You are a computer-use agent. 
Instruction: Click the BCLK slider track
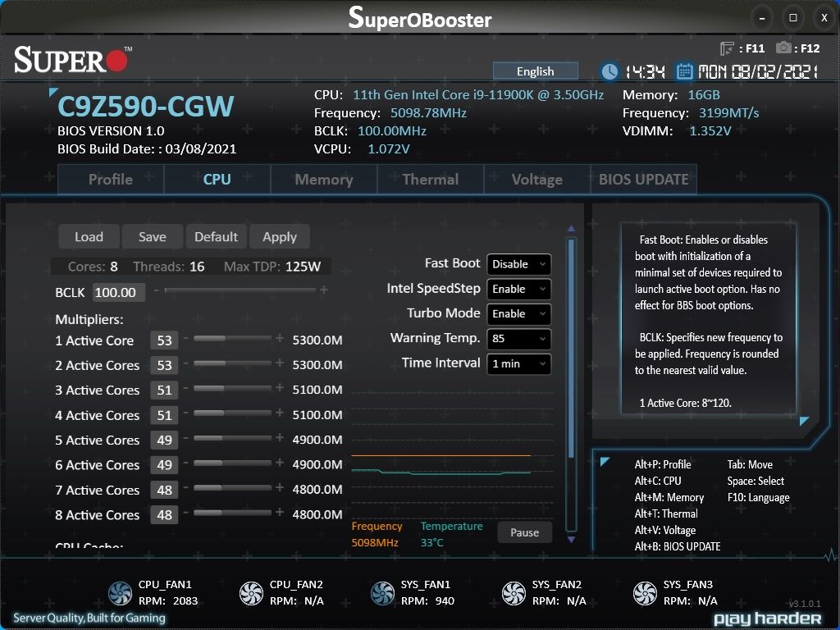point(240,290)
